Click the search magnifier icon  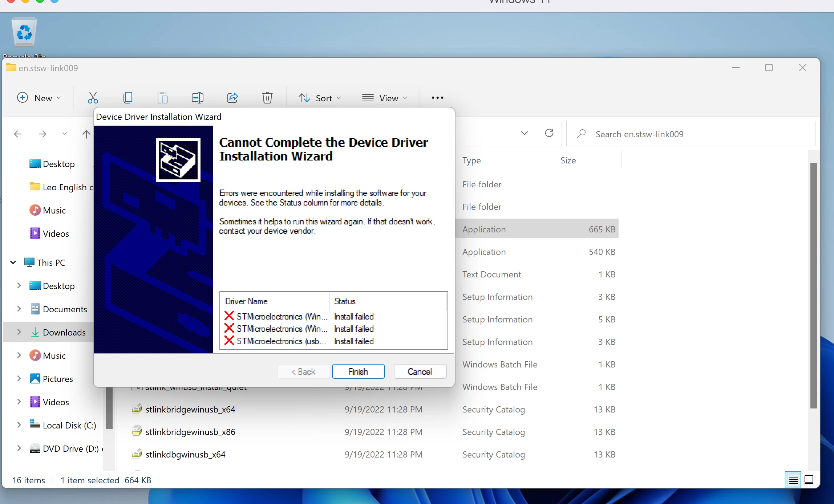pyautogui.click(x=582, y=134)
